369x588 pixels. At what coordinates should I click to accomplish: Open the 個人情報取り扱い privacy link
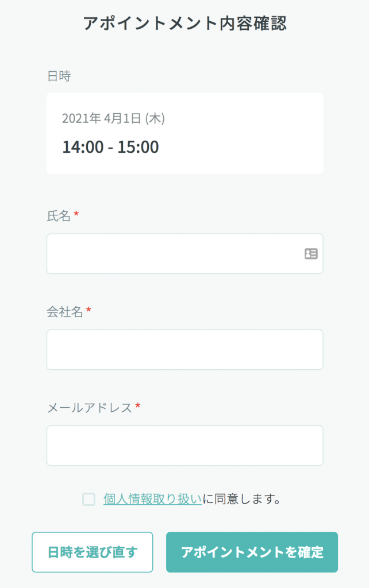point(152,499)
